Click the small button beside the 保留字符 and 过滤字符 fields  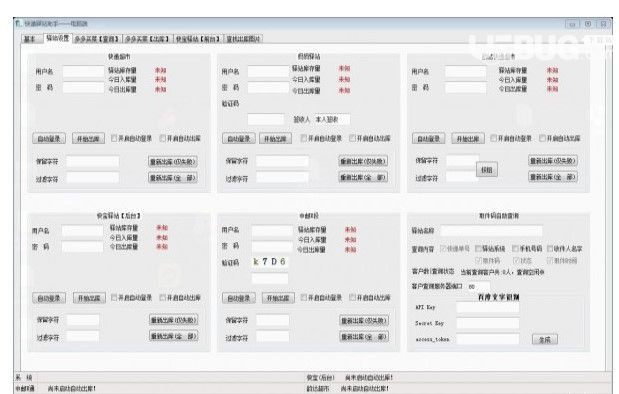click(487, 170)
